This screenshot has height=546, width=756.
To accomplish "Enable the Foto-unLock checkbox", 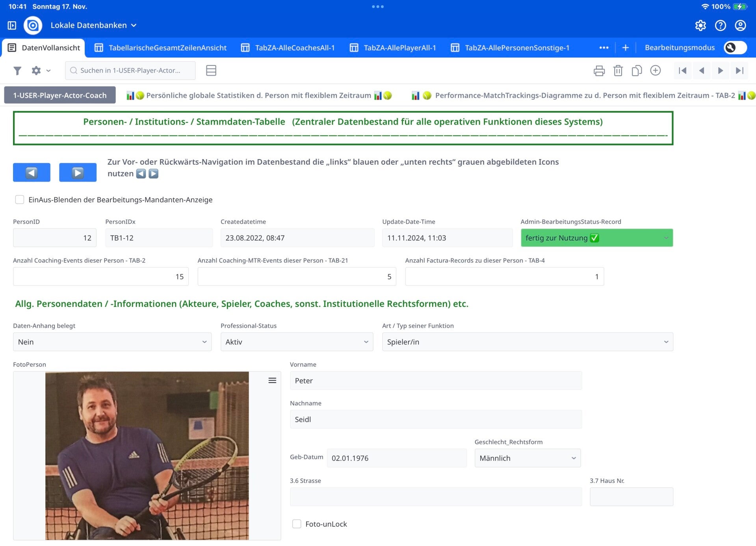I will coord(297,524).
